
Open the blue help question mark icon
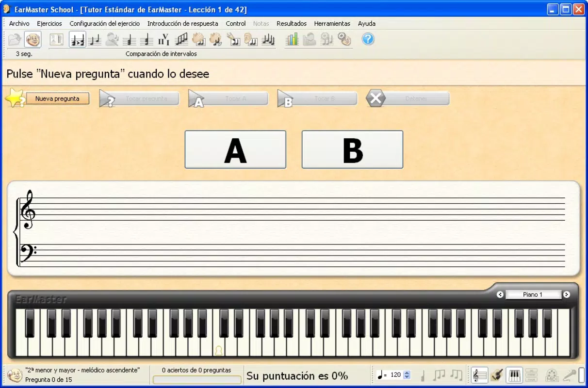coord(368,39)
